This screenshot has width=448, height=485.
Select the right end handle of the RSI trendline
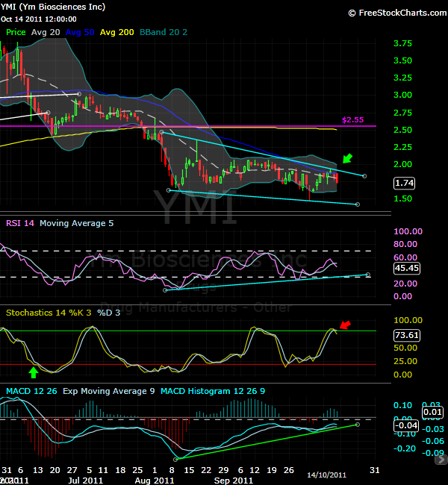(x=368, y=275)
